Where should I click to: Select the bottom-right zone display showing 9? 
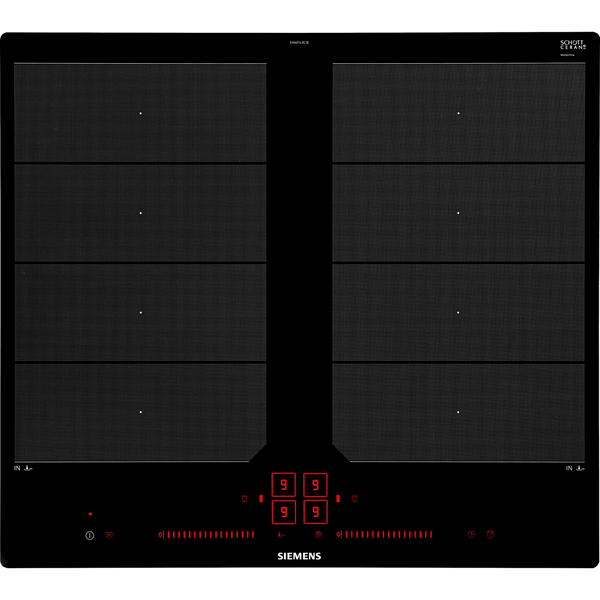pos(315,512)
